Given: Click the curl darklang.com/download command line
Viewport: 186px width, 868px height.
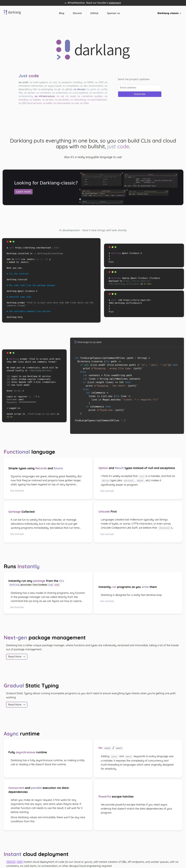Looking at the screenshot, I should coord(33,248).
